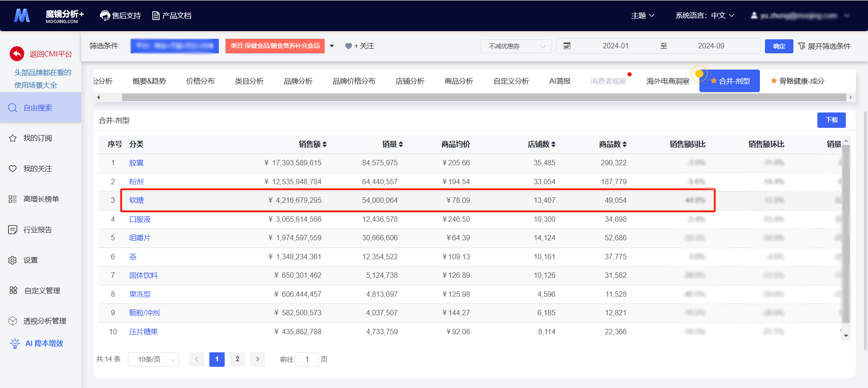The image size is (868, 388).
Task: Click tab strip right scroll arrow
Action: (x=851, y=97)
